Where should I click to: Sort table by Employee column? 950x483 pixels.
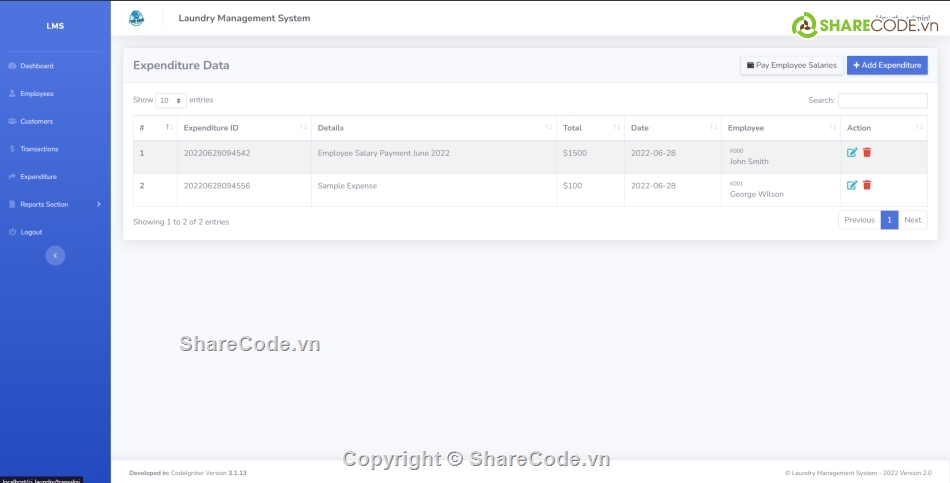click(780, 128)
